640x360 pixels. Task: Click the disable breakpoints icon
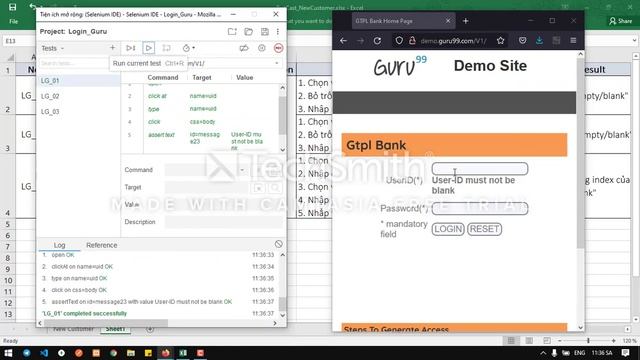click(x=244, y=48)
